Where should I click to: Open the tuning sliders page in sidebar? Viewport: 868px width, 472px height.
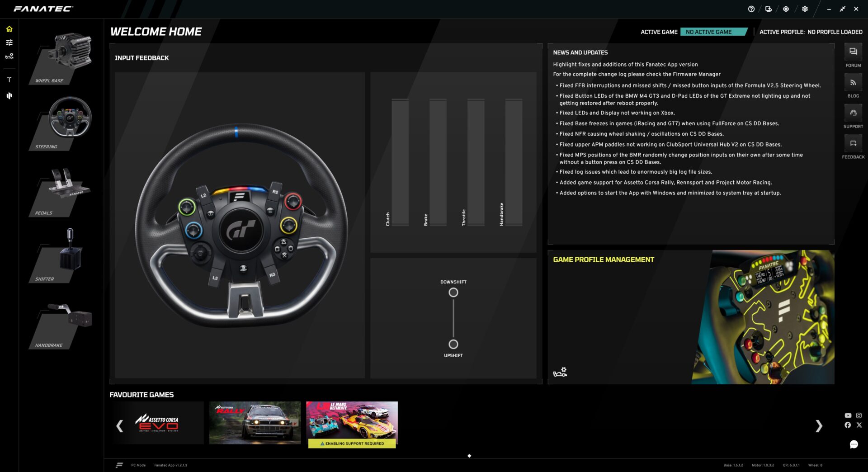9,42
